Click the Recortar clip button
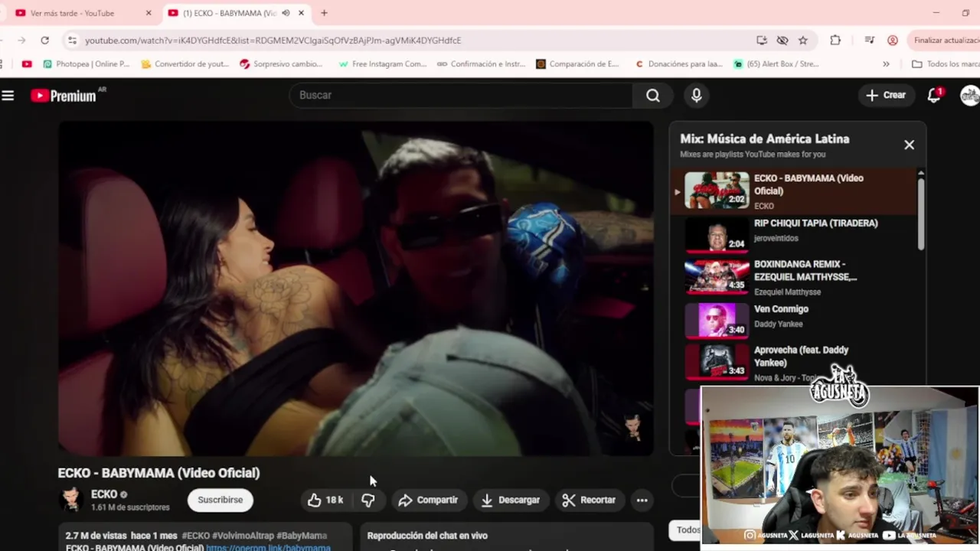The height and width of the screenshot is (551, 980). pos(589,500)
